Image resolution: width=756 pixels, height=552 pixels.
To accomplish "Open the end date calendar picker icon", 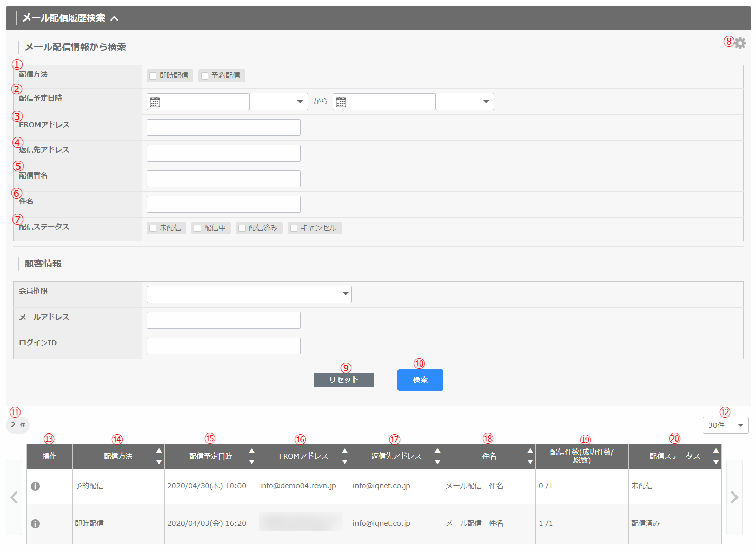I will coord(341,102).
